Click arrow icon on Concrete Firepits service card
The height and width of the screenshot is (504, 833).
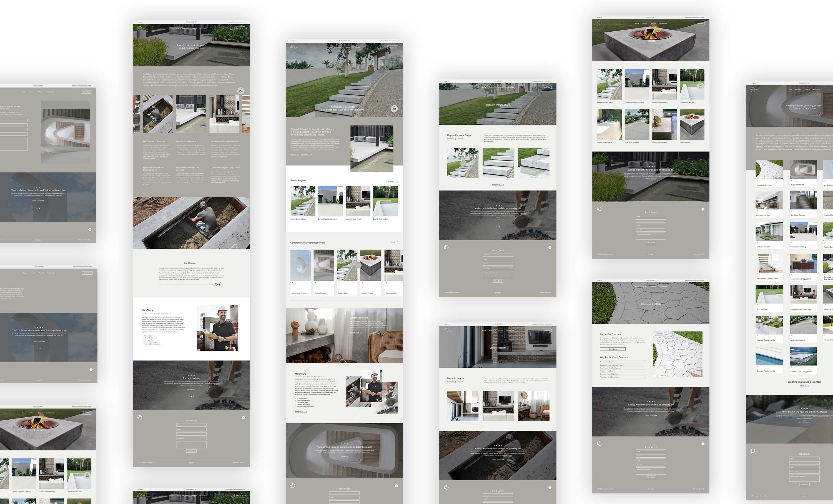tap(362, 283)
